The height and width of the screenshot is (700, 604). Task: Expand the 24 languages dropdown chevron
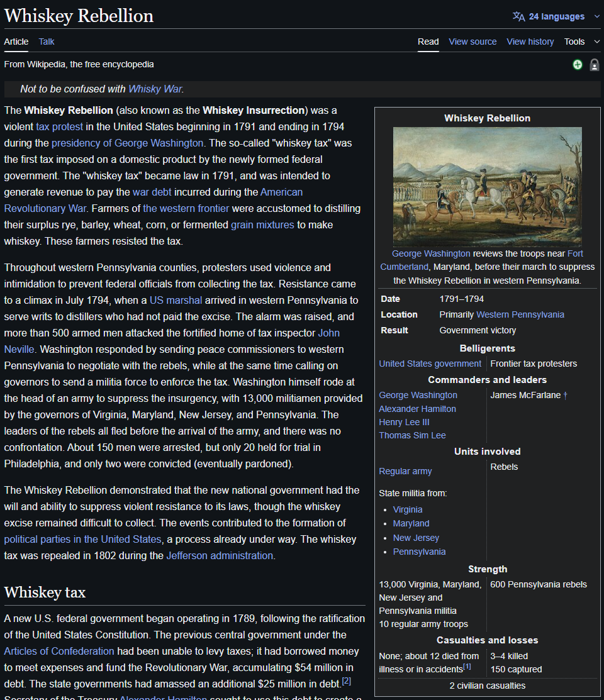coord(597,16)
